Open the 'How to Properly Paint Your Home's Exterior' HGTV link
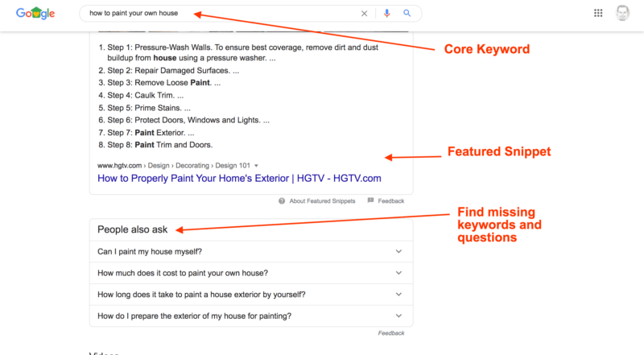This screenshot has width=644, height=355. tap(239, 179)
